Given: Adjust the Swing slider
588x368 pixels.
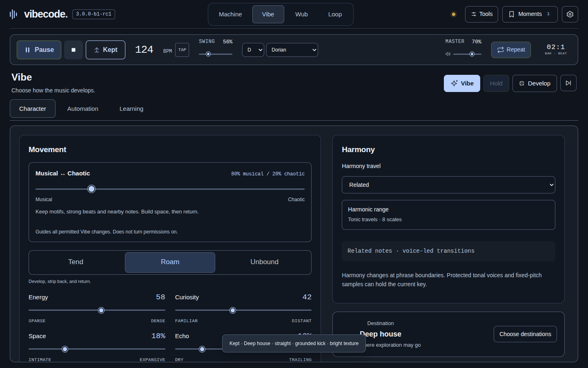Looking at the screenshot, I should tap(216, 54).
